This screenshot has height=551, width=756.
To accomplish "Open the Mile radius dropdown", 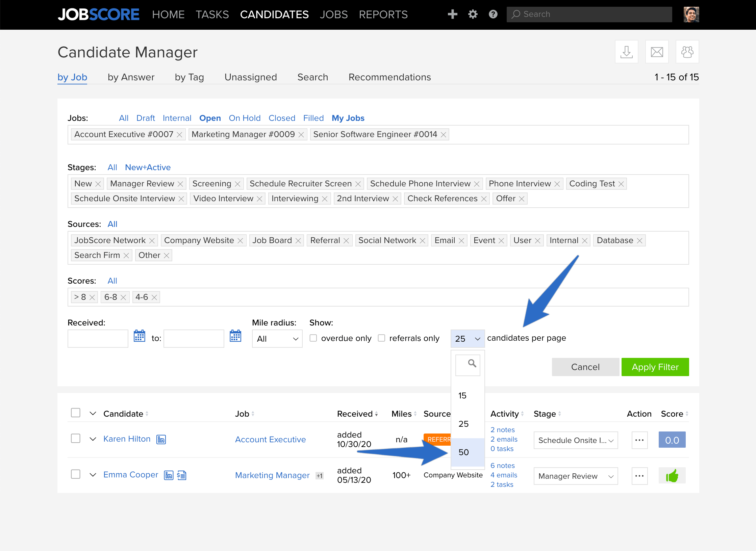I will 277,339.
